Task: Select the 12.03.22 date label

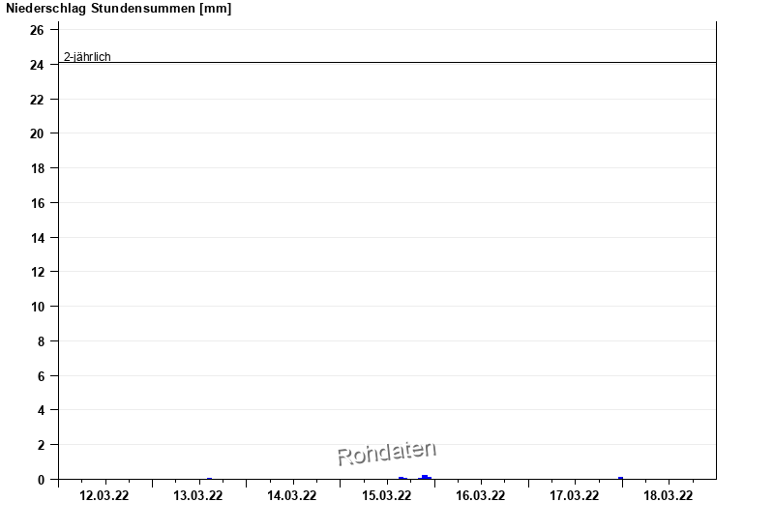Action: point(104,496)
